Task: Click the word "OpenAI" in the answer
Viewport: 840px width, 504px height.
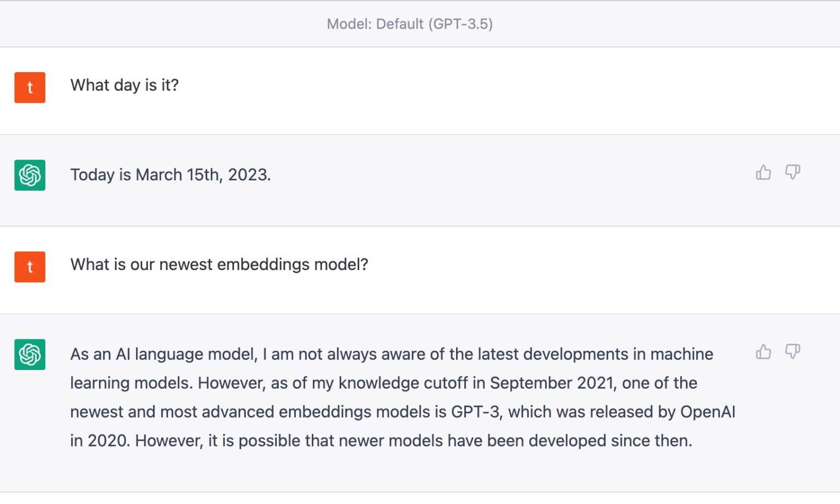Action: (707, 412)
